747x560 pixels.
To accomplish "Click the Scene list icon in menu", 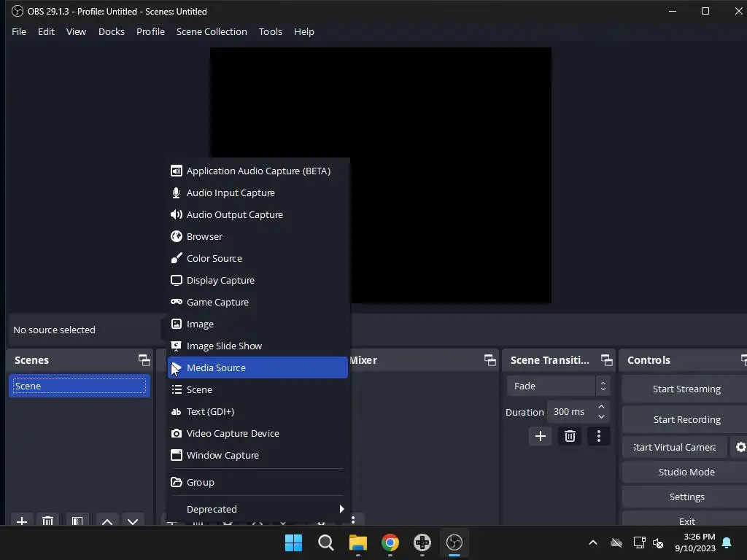I will pyautogui.click(x=177, y=390).
